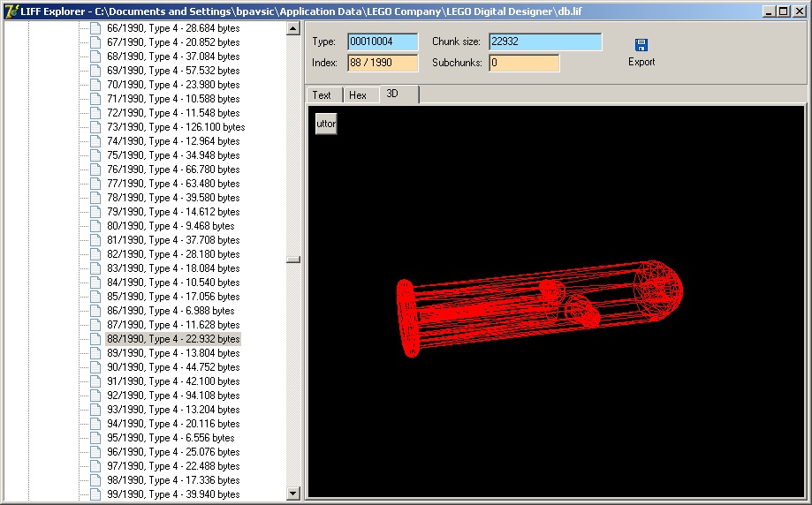Select tree row 67/1990, Type 4 - 20.852 bytes
The height and width of the screenshot is (505, 812).
173,42
